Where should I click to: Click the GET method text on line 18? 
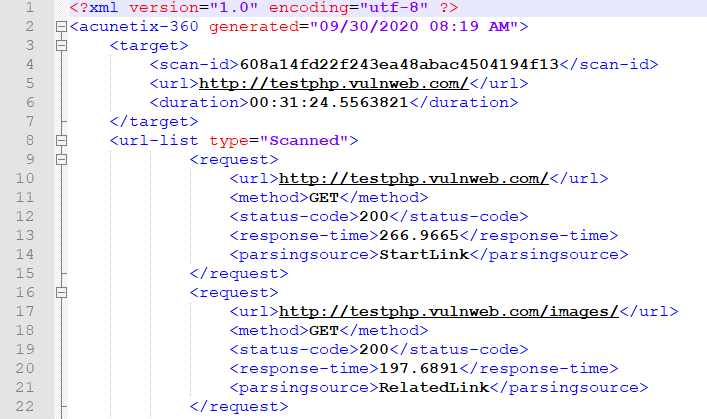tap(324, 331)
